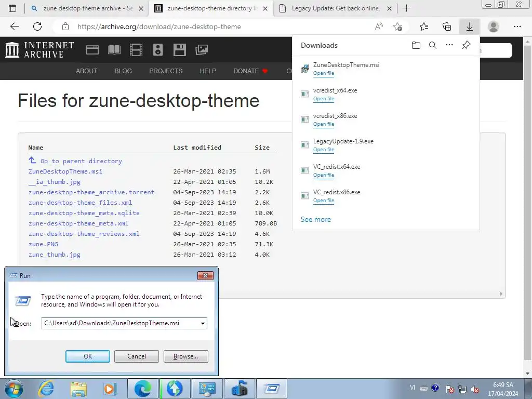The image size is (532, 399).
Task: Click Cancel in the Run dialog
Action: pyautogui.click(x=137, y=356)
